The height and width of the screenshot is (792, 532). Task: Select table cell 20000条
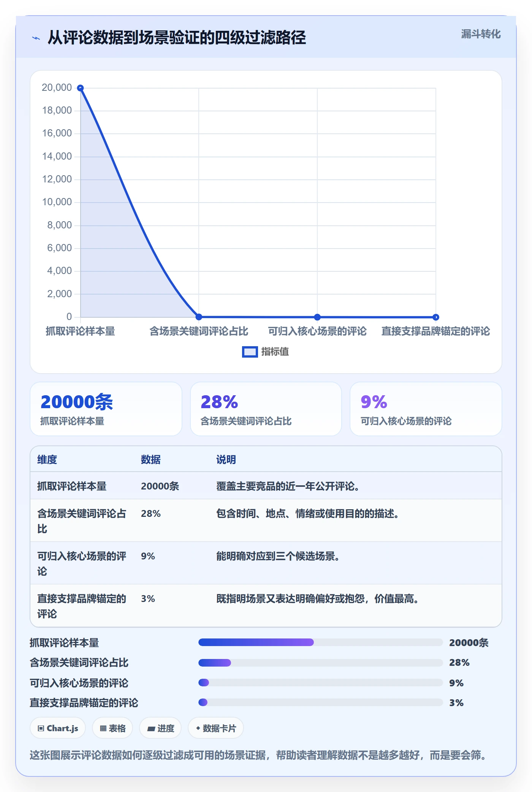click(160, 486)
